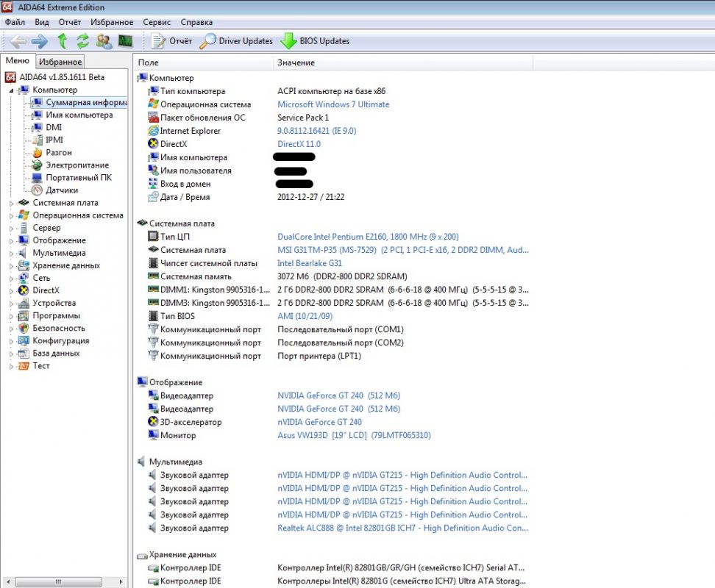Viewport: 715px width, 588px height.
Task: Click the Сеть network tree icon
Action: point(24,278)
